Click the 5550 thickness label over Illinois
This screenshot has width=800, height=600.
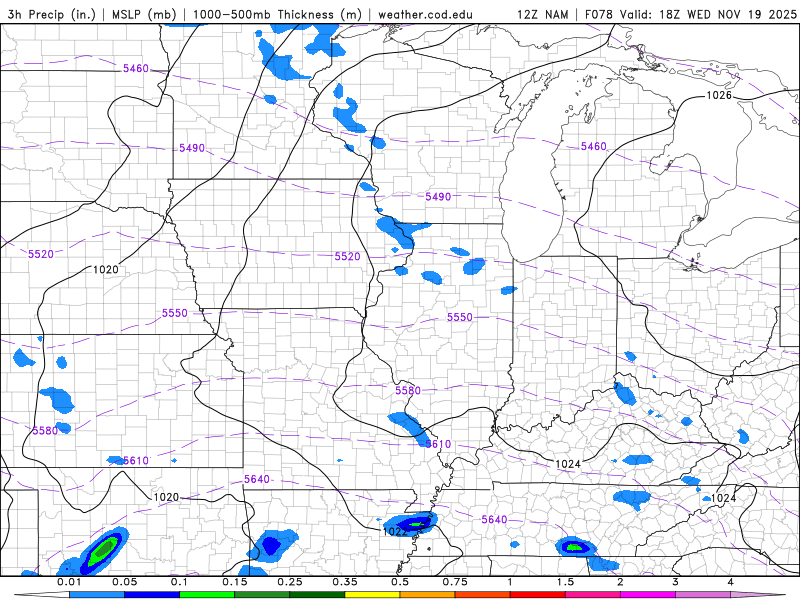[460, 317]
